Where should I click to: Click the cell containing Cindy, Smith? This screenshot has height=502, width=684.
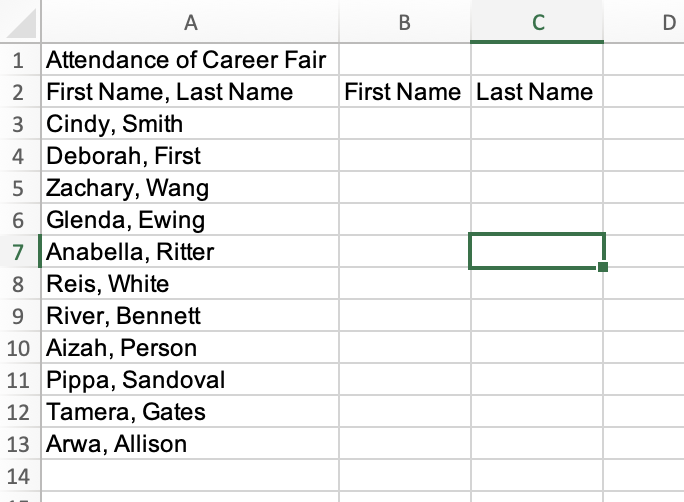point(115,124)
